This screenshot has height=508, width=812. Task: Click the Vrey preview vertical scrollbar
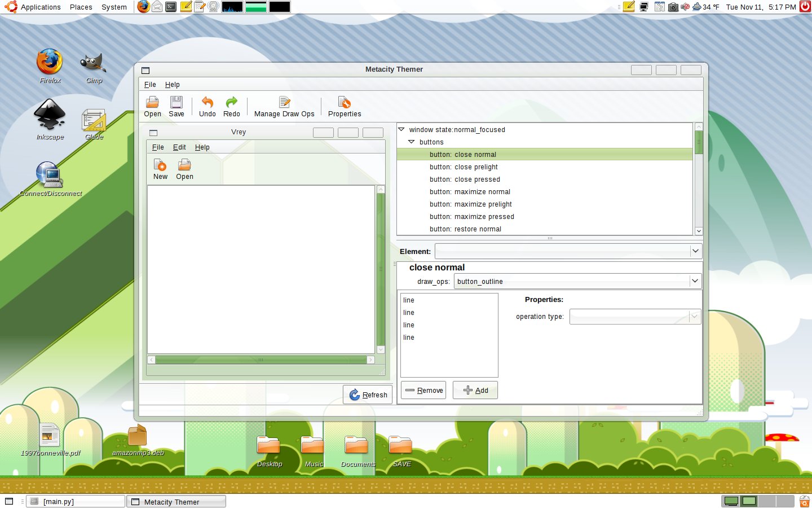point(381,269)
